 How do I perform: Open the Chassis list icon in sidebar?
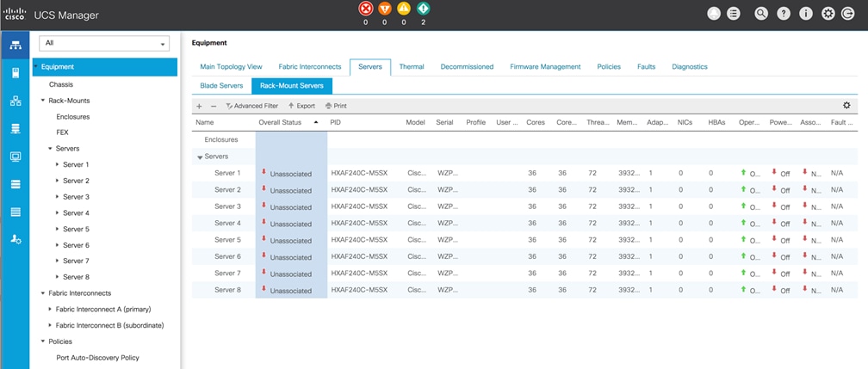(x=15, y=212)
